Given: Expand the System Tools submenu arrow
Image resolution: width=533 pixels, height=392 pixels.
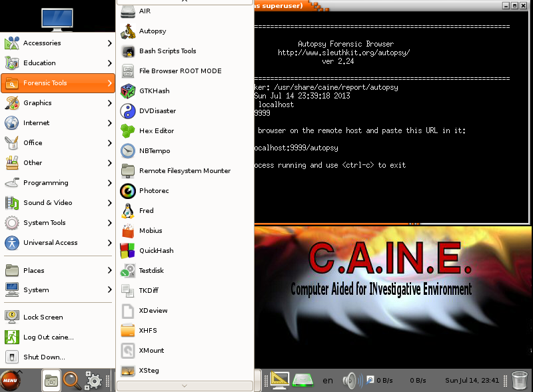Looking at the screenshot, I should pos(109,223).
